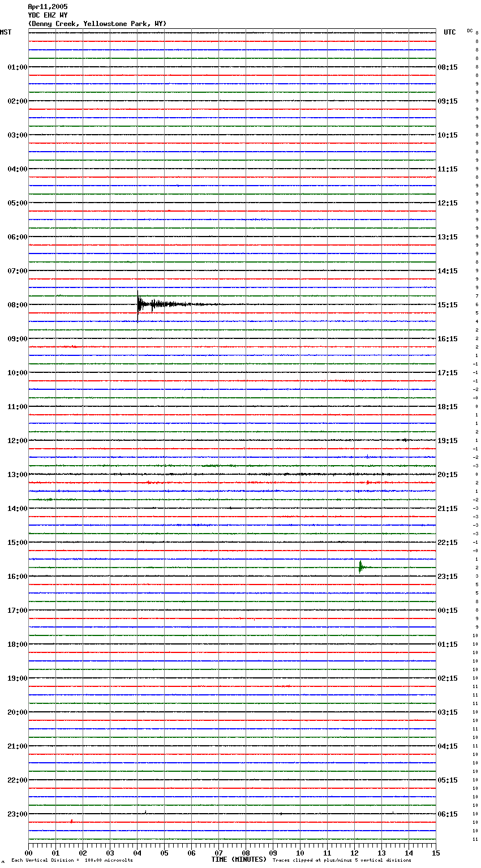Viewport: 481px width, 868px height.
Task: Click the 08:15 UTC time label
Action: [448, 67]
